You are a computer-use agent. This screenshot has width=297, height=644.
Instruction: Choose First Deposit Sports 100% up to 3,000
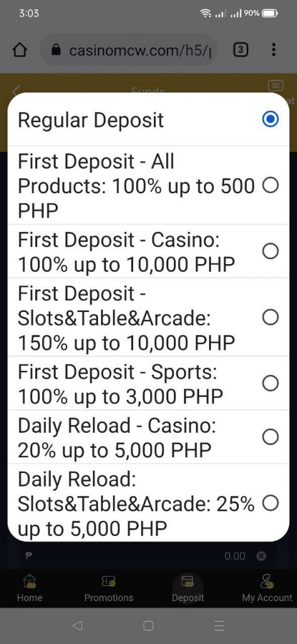148,383
